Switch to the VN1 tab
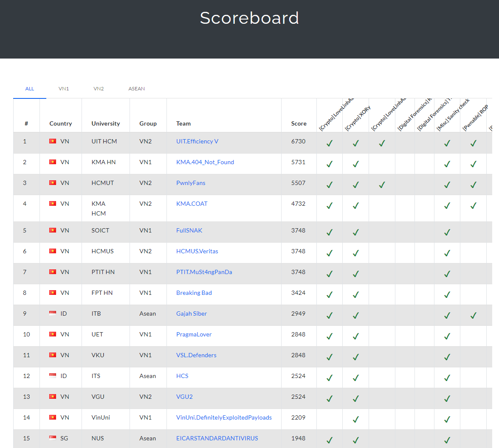Screen dimensions: 499x448 tap(64, 89)
